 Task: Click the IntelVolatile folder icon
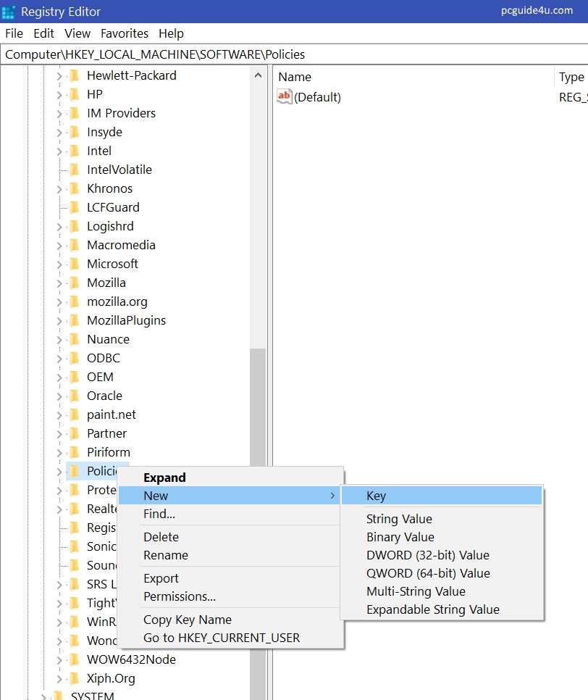tap(74, 170)
